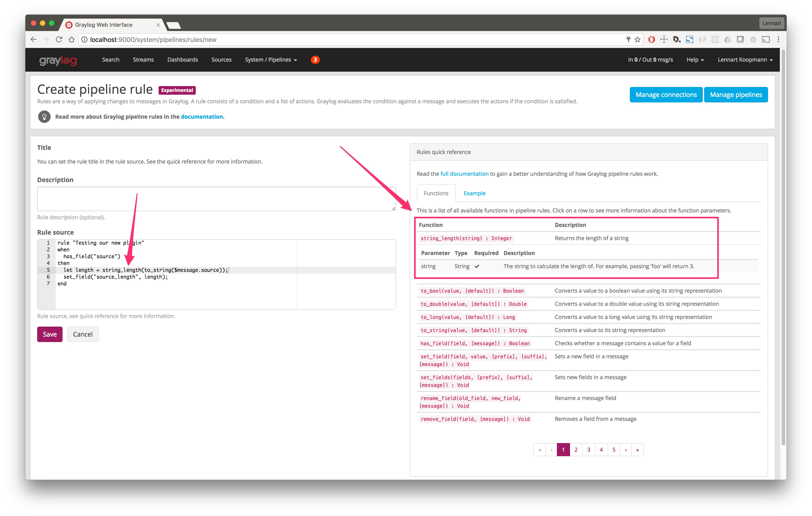Go to next page of functions
The image size is (812, 516).
point(626,450)
